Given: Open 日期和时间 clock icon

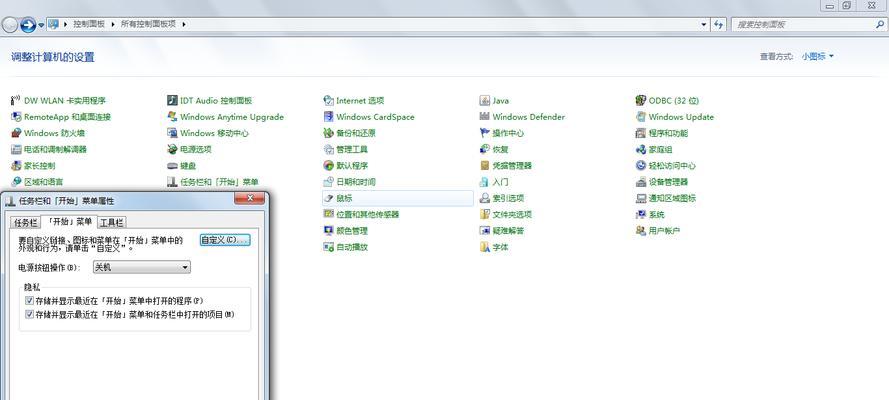Looking at the screenshot, I should coord(328,182).
